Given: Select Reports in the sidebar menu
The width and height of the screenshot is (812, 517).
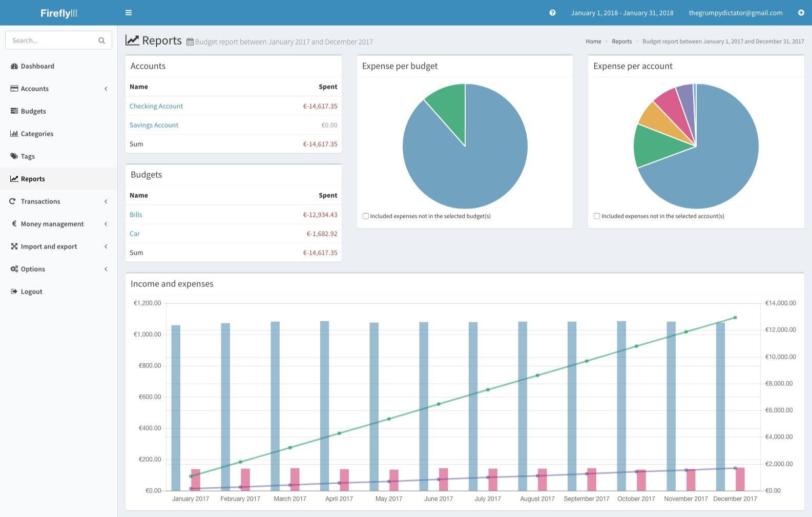Looking at the screenshot, I should point(33,179).
